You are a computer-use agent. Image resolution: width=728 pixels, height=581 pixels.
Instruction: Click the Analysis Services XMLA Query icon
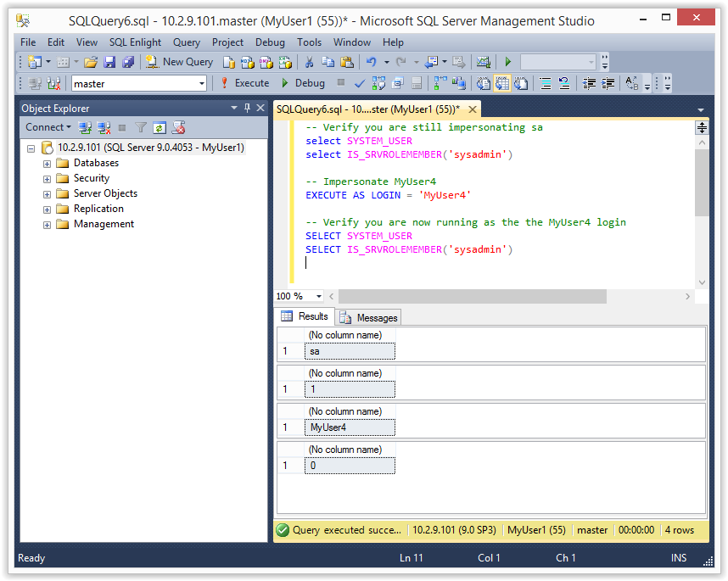tap(285, 62)
